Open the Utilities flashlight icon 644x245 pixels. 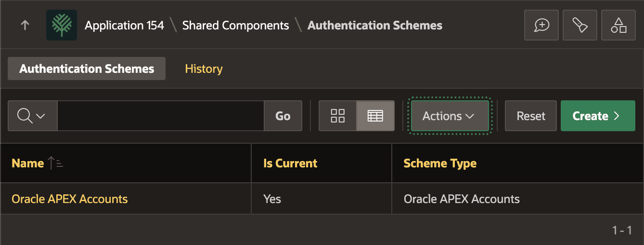[x=580, y=25]
